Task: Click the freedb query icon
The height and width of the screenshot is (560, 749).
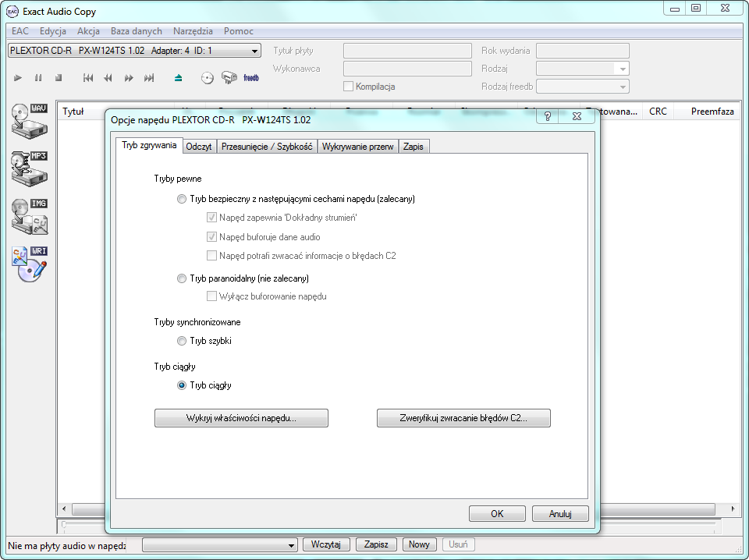Action: pos(229,78)
